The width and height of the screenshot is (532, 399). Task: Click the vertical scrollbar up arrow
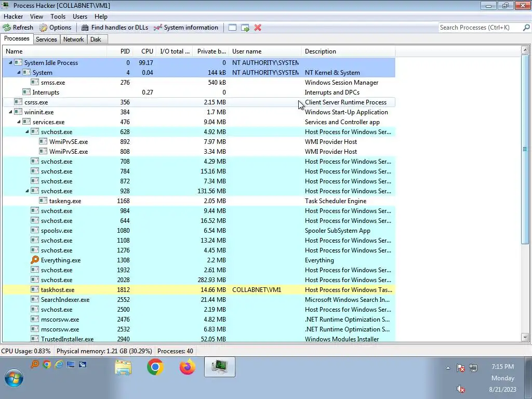[x=525, y=50]
